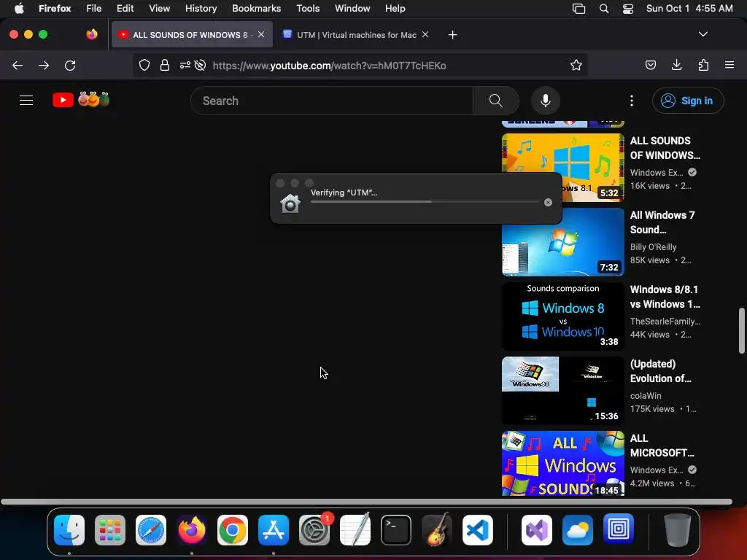Open App Store from the Dock

click(x=274, y=530)
